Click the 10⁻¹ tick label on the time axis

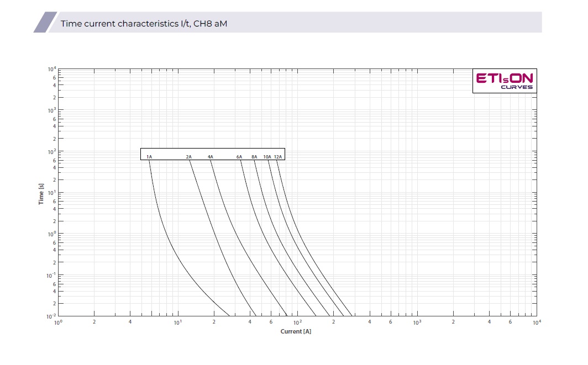tap(51, 276)
